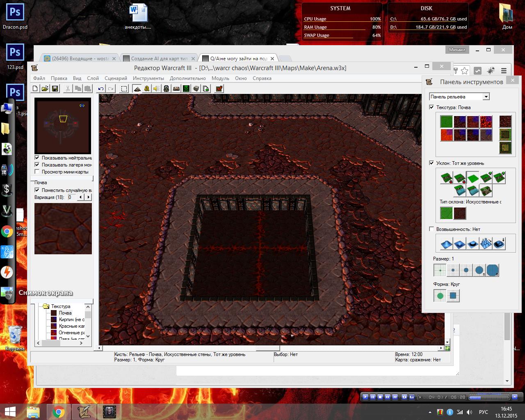525x420 pixels.
Task: Open the Trigger editor 'a' icon
Action: [147, 89]
